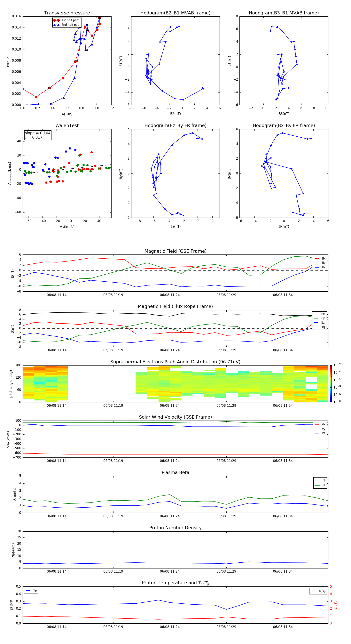This screenshot has height=644, width=351.
Task: Click the 'Vz' entry in velocity legend
Action: (x=320, y=433)
